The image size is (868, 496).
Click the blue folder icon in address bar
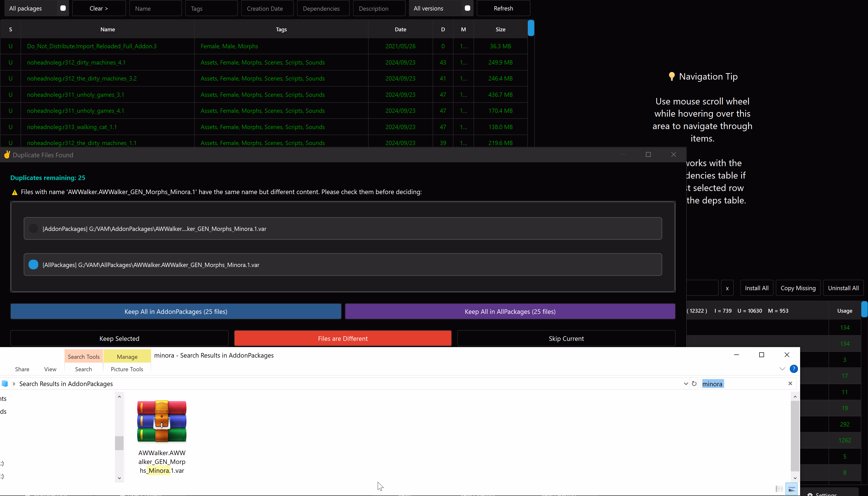point(5,384)
